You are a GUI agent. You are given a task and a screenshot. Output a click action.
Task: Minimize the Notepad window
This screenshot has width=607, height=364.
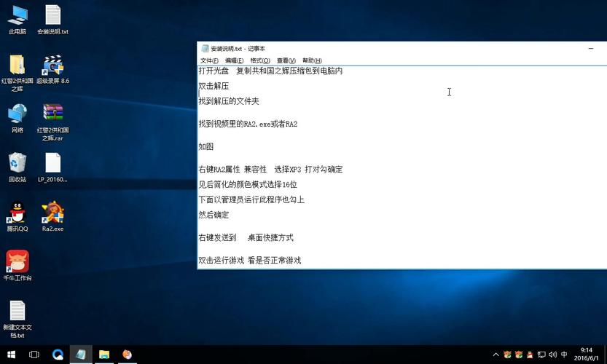[x=591, y=49]
